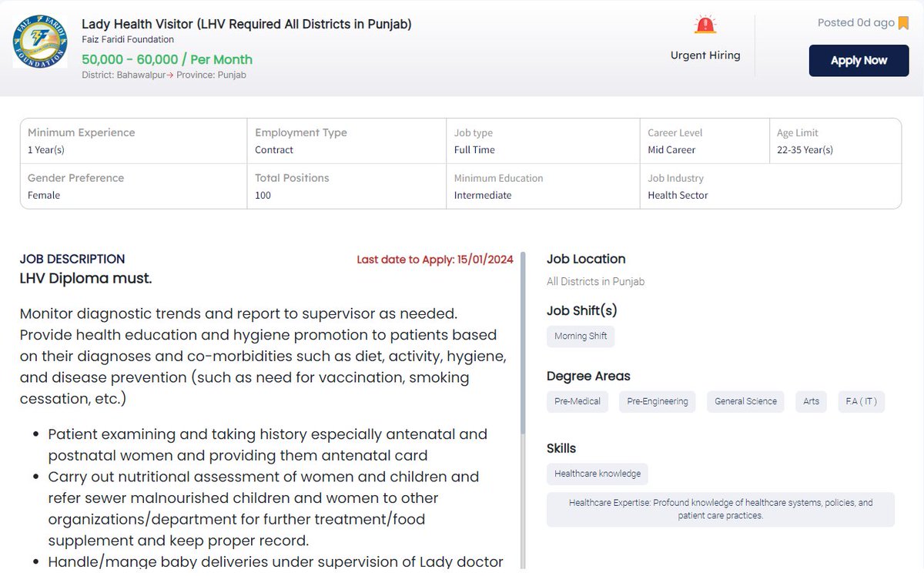Select the Arts degree tag
The image size is (924, 576).
(x=811, y=401)
